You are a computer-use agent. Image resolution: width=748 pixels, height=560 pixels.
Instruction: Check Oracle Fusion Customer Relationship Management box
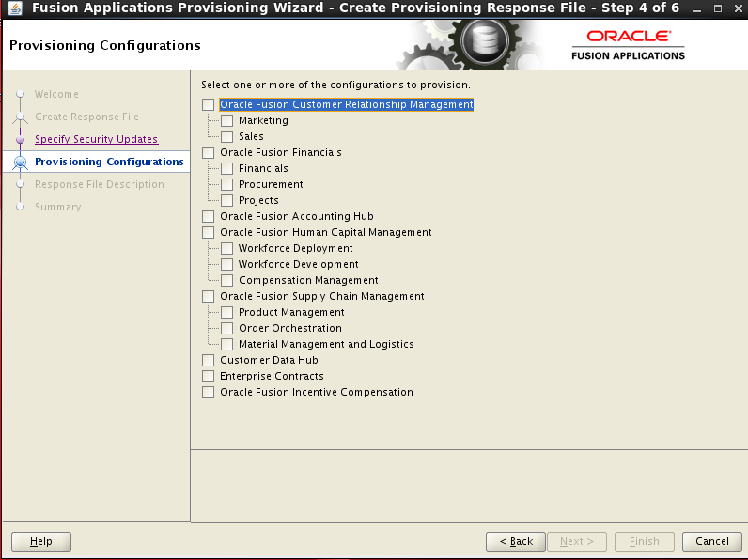click(208, 104)
